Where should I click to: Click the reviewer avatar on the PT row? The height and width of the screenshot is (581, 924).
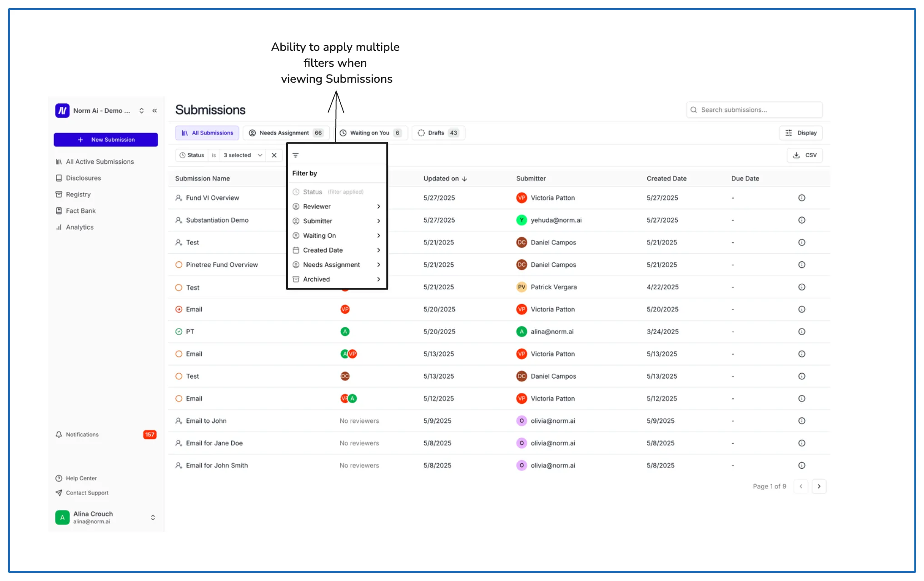click(345, 331)
